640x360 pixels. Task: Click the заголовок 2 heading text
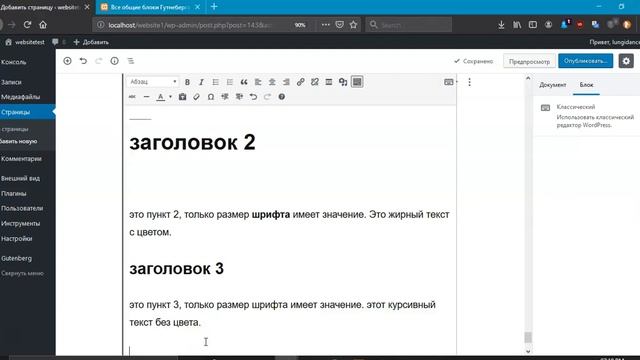[192, 142]
